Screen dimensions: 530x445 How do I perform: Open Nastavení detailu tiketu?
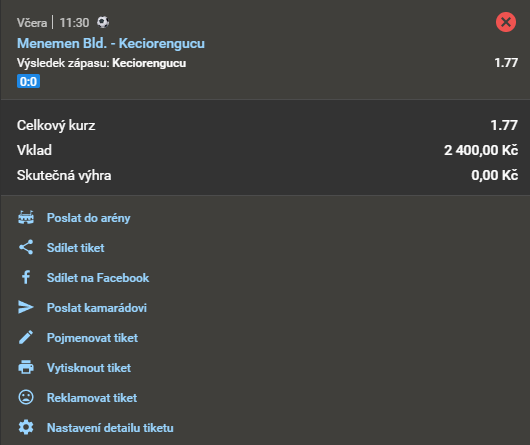[x=110, y=428]
